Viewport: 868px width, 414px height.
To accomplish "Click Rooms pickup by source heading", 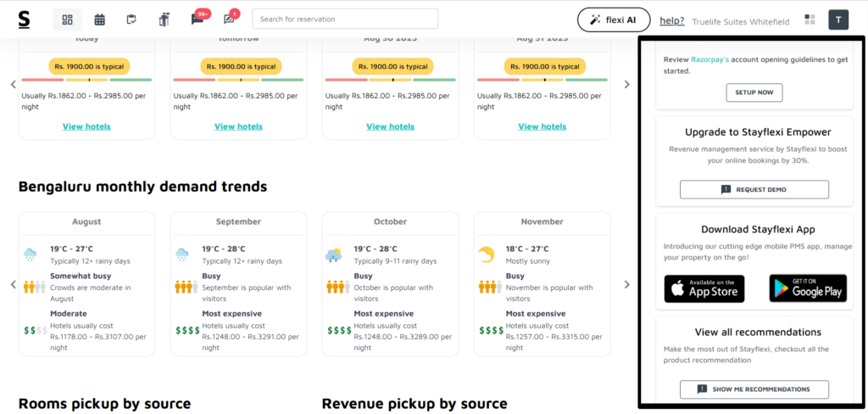I will click(x=104, y=404).
